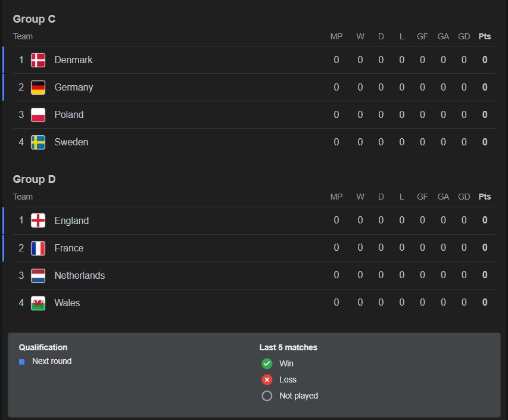Click the England flag icon

pos(38,220)
